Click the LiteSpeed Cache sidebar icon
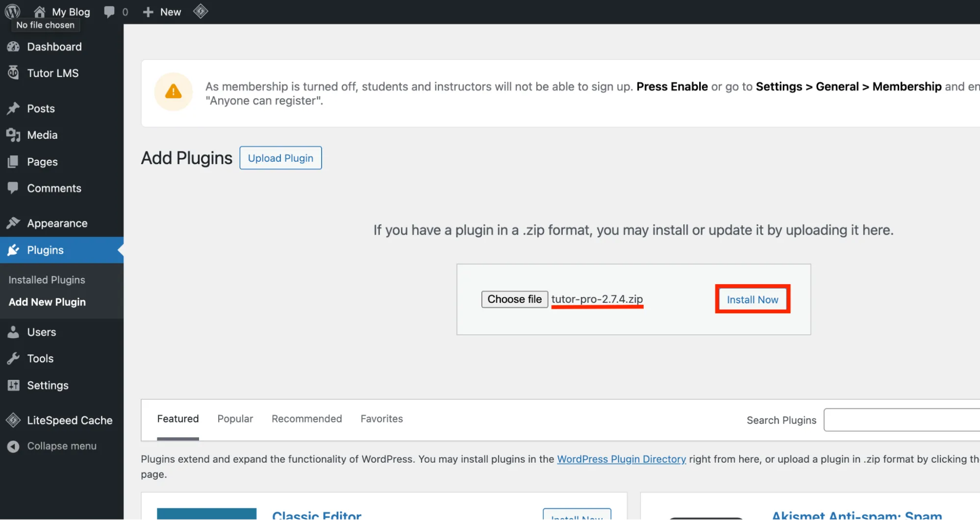This screenshot has height=520, width=980. pyautogui.click(x=13, y=420)
